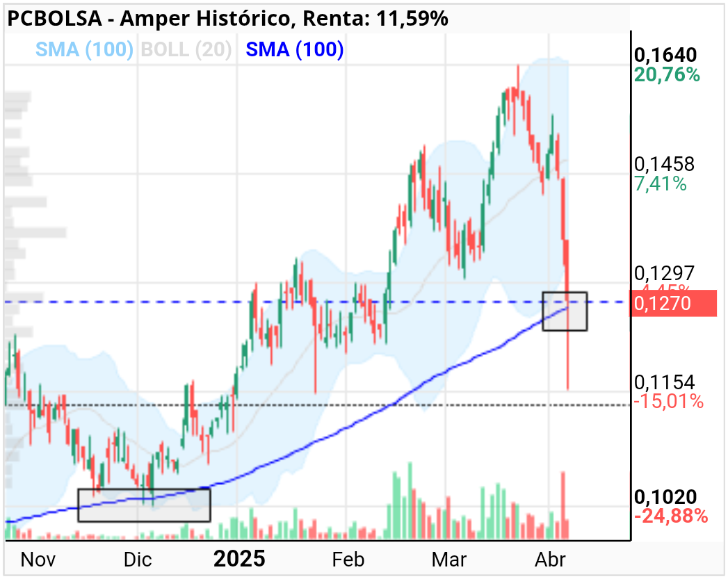This screenshot has height=579, width=728.
Task: Click the green 7,41% percentage label
Action: 661,184
